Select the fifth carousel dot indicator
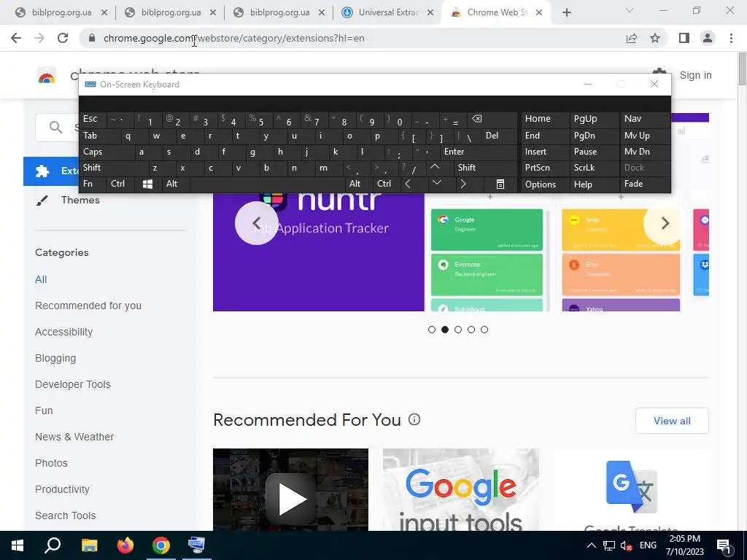 tap(484, 330)
